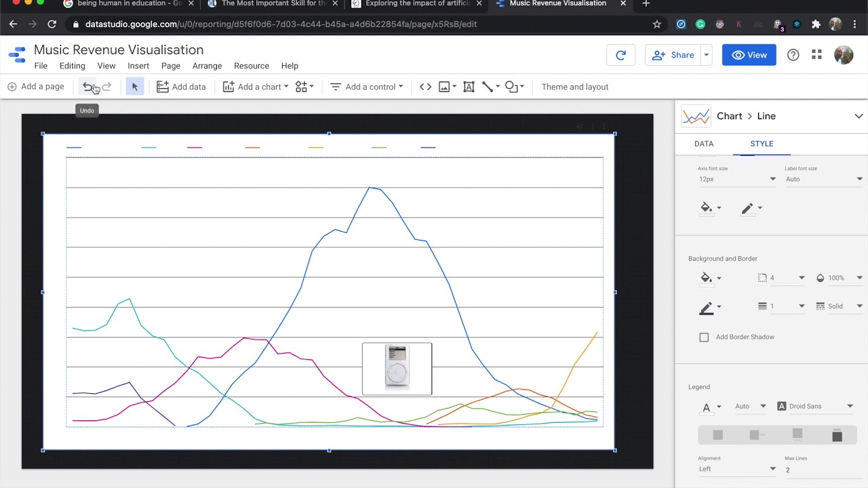The height and width of the screenshot is (488, 868).
Task: Open the community visualizations icon
Action: click(304, 87)
